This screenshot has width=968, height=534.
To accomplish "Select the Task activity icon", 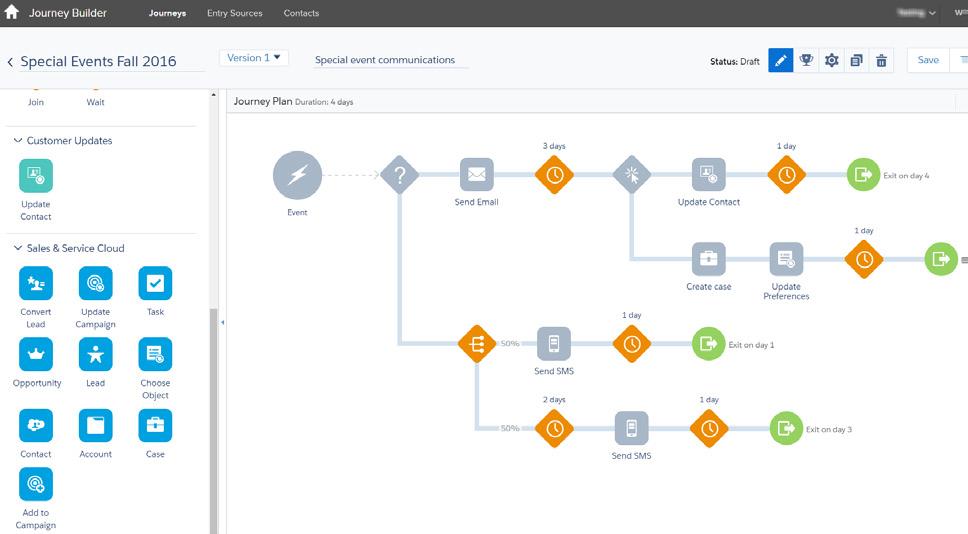I will click(x=155, y=283).
